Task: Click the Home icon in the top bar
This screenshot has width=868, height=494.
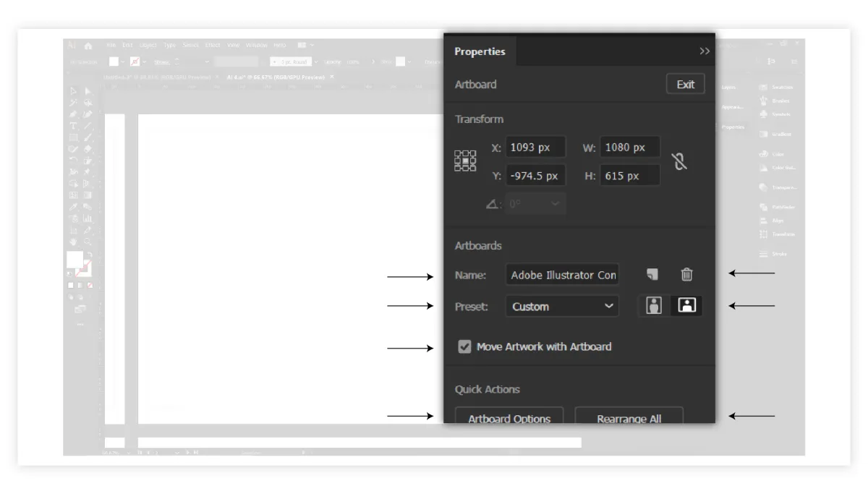Action: pos(88,46)
